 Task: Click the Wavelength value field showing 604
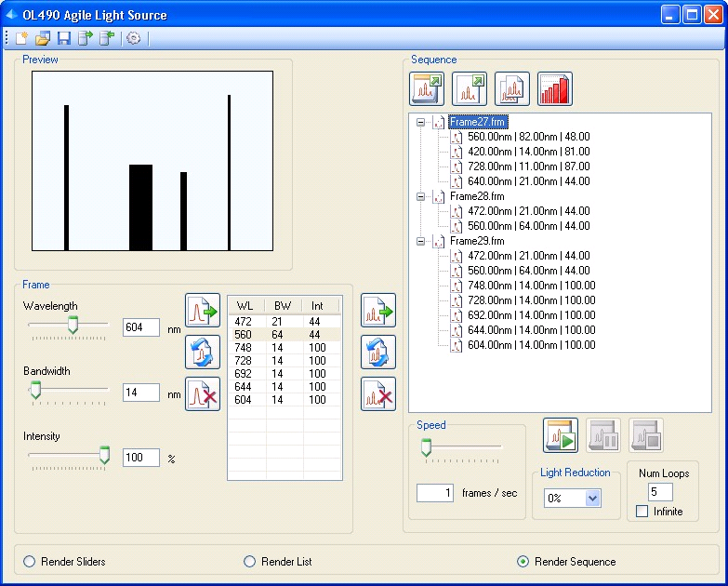[141, 327]
